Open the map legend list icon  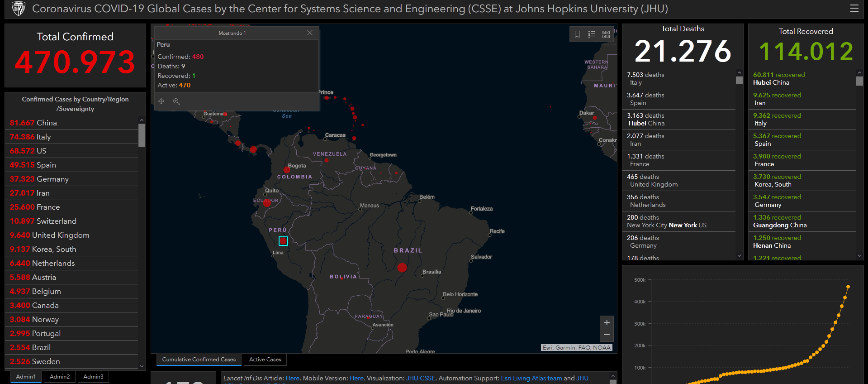(592, 34)
